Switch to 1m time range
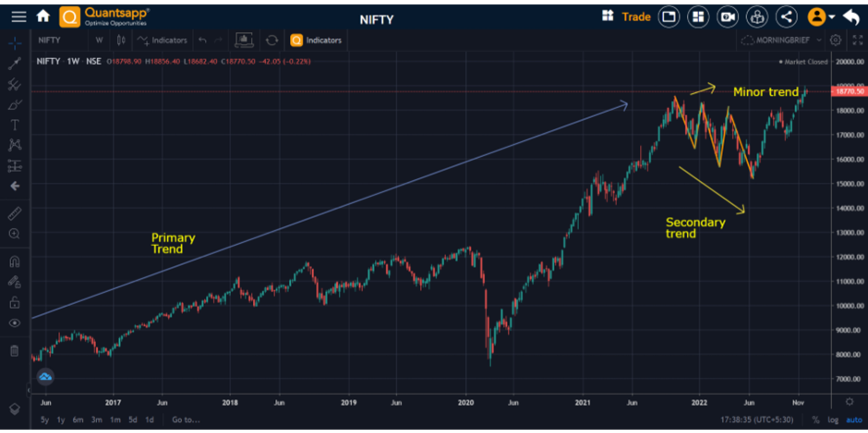The image size is (868, 433). pyautogui.click(x=115, y=420)
